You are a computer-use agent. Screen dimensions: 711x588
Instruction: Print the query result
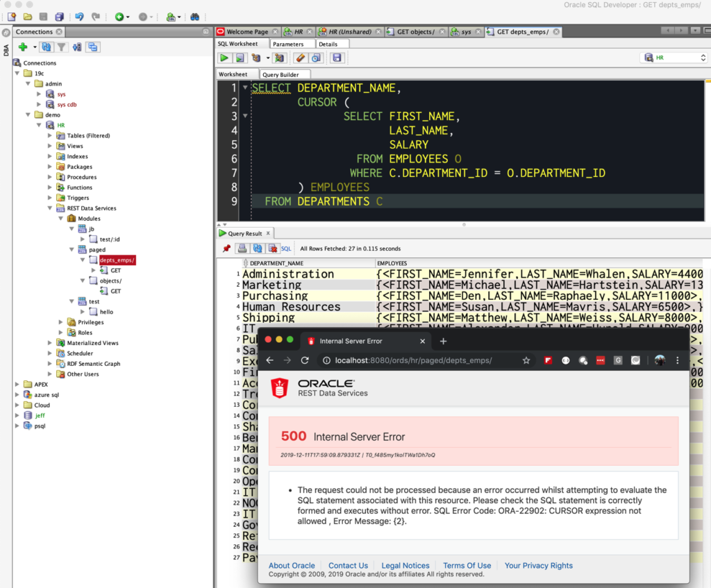pos(242,249)
